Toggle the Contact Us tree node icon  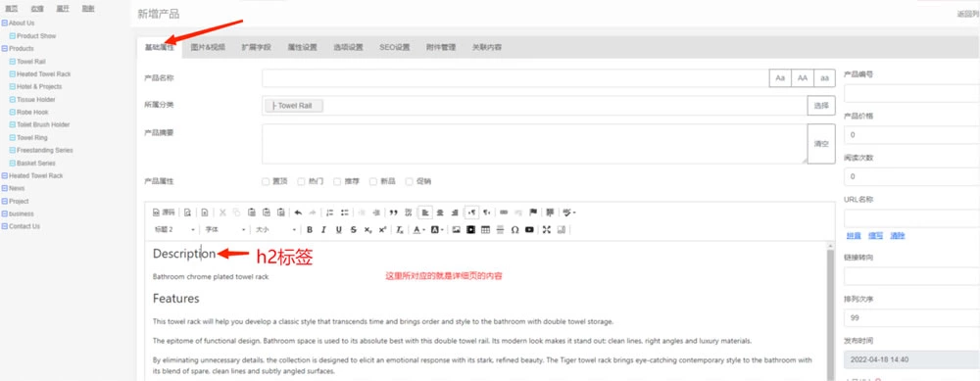(x=4, y=226)
